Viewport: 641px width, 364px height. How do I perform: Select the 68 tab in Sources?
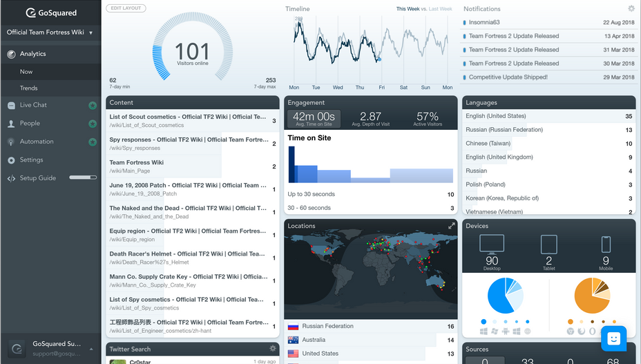tap(613, 361)
